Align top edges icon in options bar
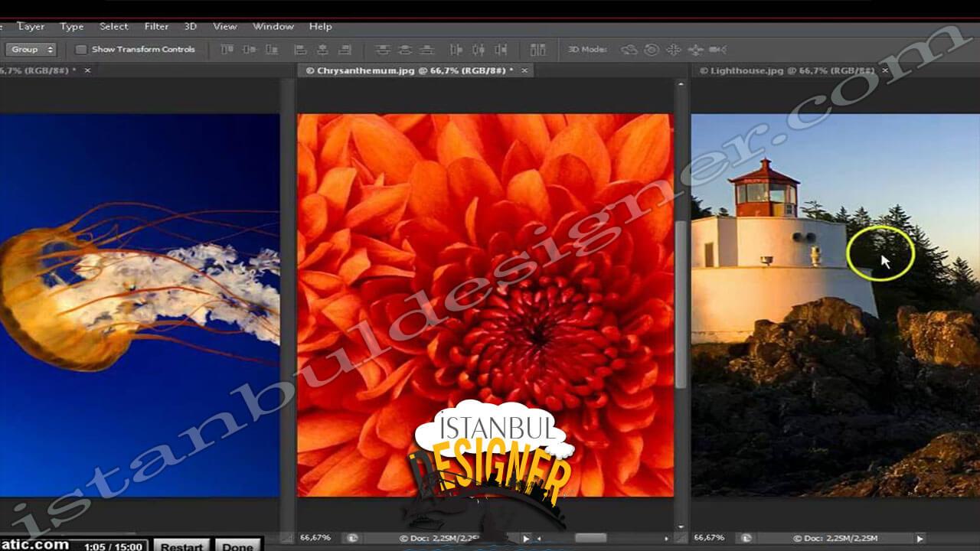980x551 pixels. pyautogui.click(x=227, y=50)
